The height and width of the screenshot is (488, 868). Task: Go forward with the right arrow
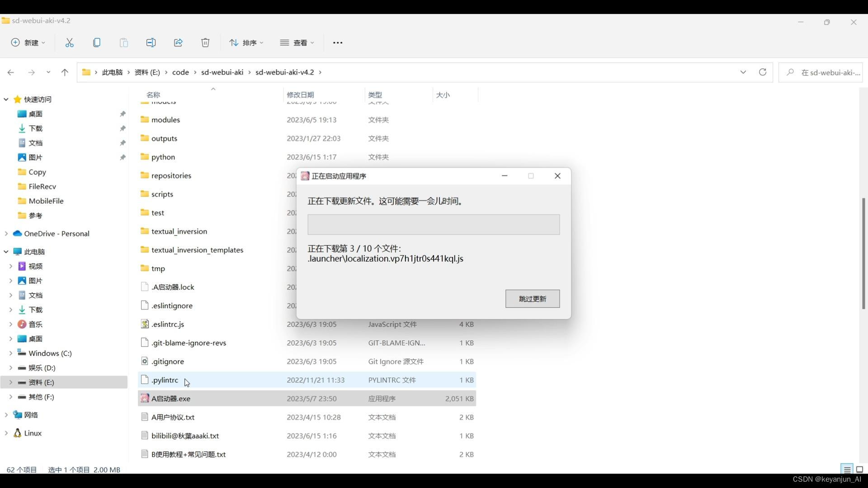coord(31,72)
